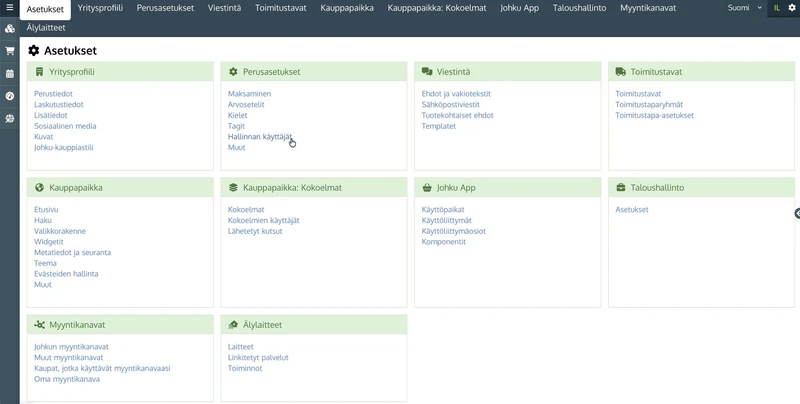Open the Käyttöliittymäosiot link
Viewport: 800px width, 404px height.
(x=454, y=231)
